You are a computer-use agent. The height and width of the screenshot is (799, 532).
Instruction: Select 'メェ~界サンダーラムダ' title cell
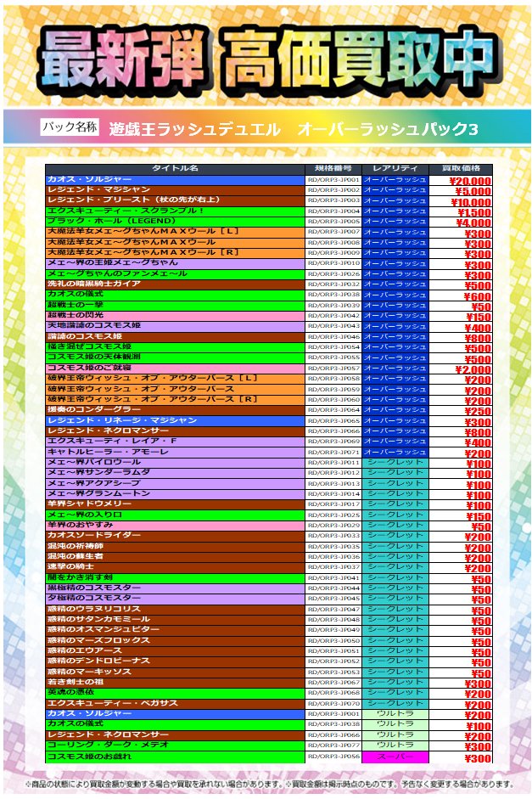pos(175,473)
